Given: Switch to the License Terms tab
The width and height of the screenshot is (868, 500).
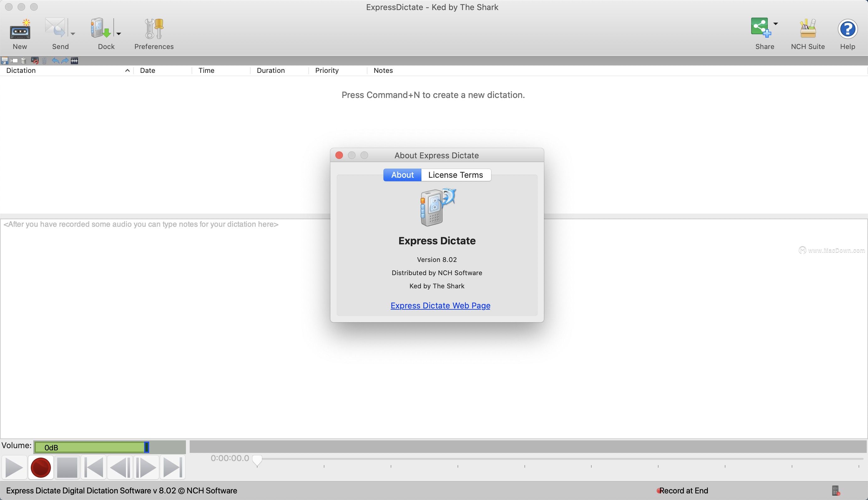Looking at the screenshot, I should pyautogui.click(x=455, y=175).
